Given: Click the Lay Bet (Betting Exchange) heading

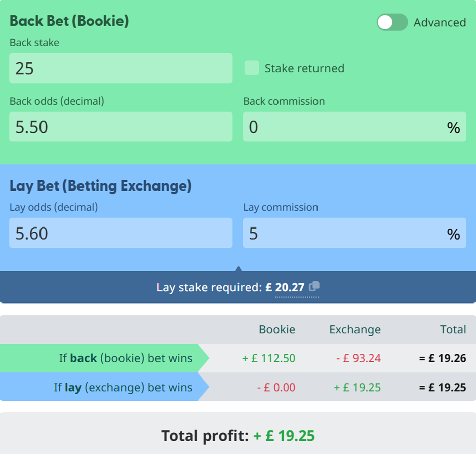Looking at the screenshot, I should [x=100, y=185].
